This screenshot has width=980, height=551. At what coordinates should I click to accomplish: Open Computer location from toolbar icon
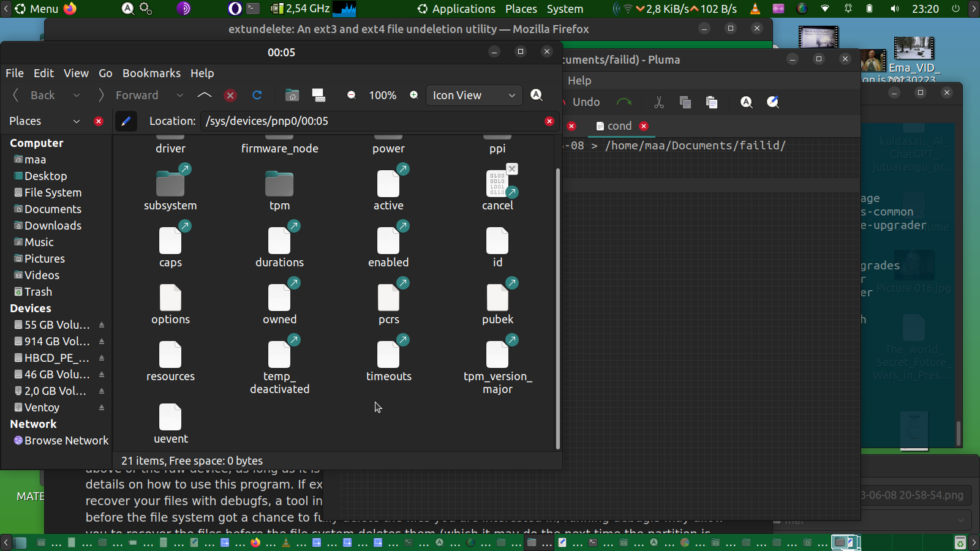pyautogui.click(x=318, y=95)
